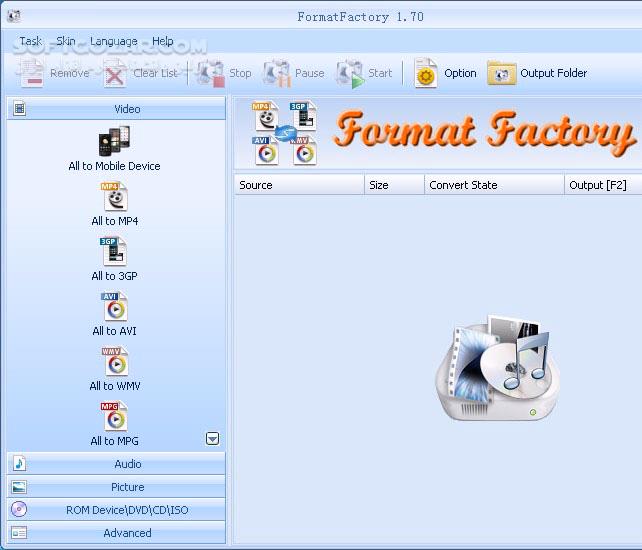Click the 'All to 3GP' text
The height and width of the screenshot is (550, 642).
pos(114,276)
